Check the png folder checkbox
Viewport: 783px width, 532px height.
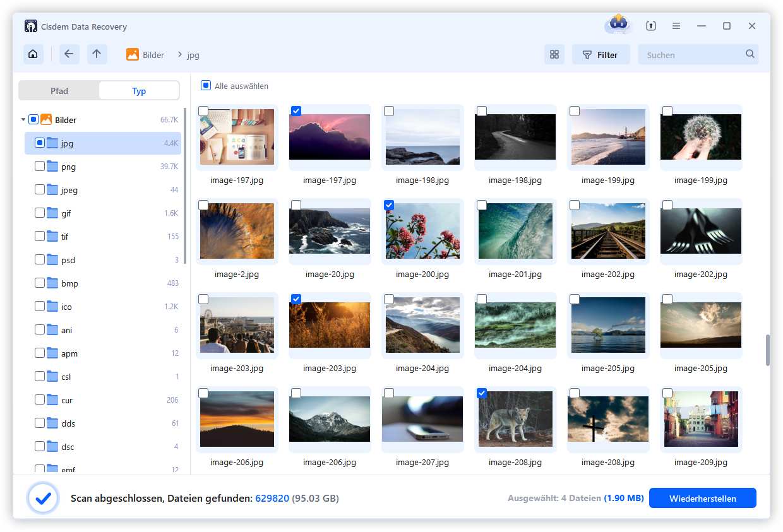[x=40, y=167]
